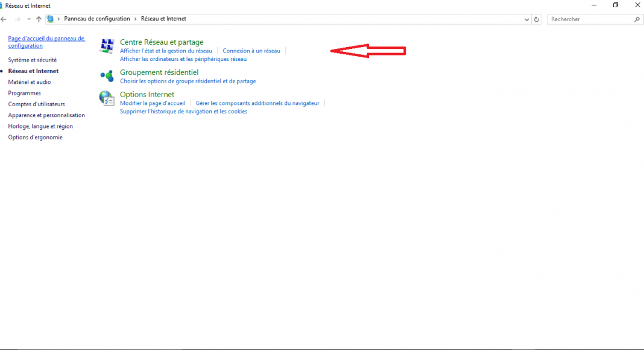644x350 pixels.
Task: Select Apparence et personnalisation in the sidebar
Action: click(x=46, y=115)
